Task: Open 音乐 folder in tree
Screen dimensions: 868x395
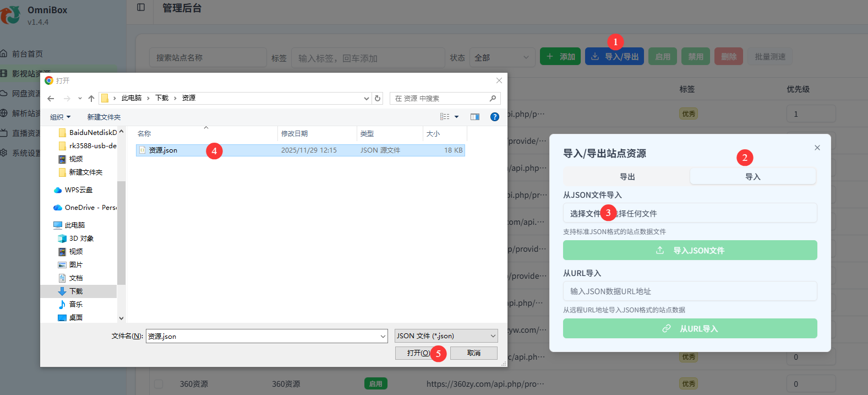Action: click(x=70, y=305)
